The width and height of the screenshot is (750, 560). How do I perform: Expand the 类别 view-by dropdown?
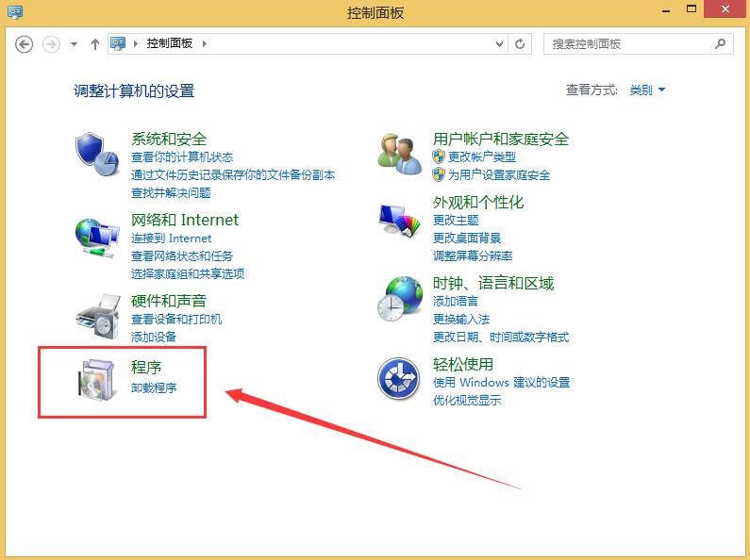[647, 91]
